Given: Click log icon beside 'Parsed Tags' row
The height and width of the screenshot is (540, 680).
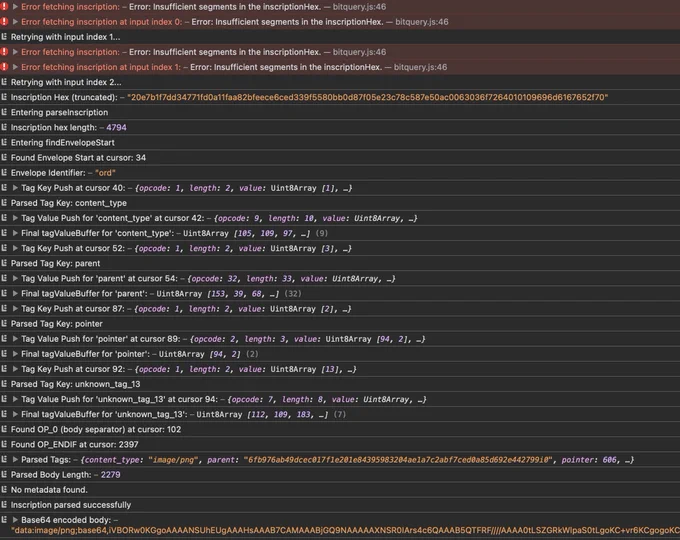Looking at the screenshot, I should pos(4,459).
